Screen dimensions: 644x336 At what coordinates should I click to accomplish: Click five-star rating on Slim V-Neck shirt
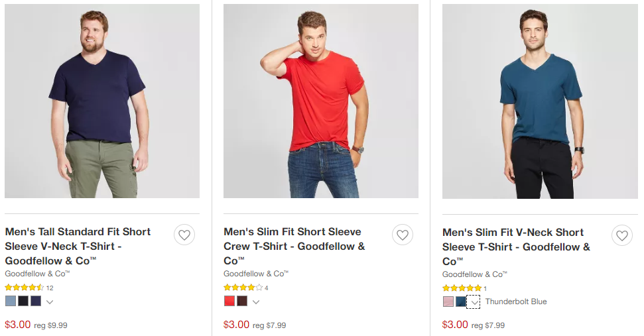pos(462,288)
